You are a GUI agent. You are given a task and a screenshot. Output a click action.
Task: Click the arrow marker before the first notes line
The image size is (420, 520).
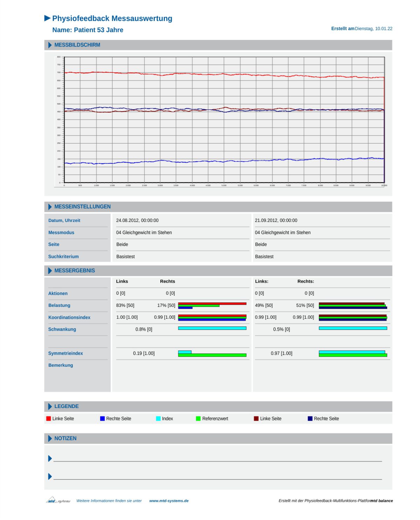[49, 458]
